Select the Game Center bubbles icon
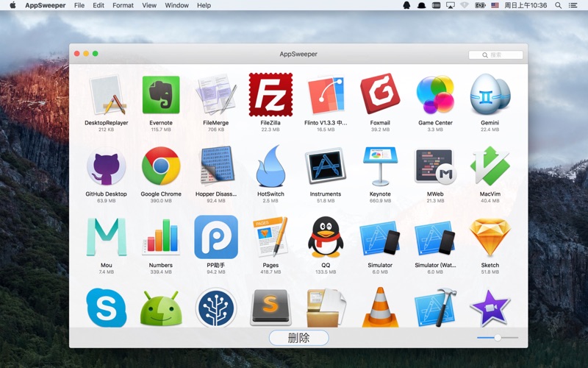The image size is (588, 368). pos(435,95)
